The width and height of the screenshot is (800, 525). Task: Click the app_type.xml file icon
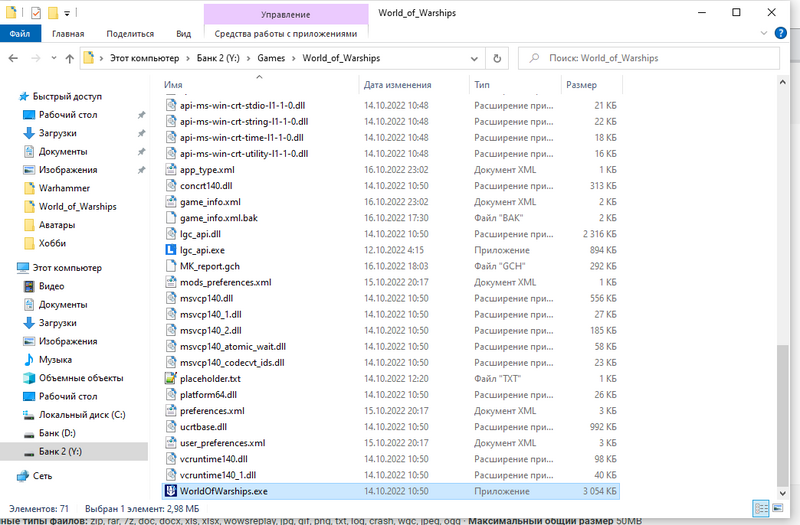(170, 169)
